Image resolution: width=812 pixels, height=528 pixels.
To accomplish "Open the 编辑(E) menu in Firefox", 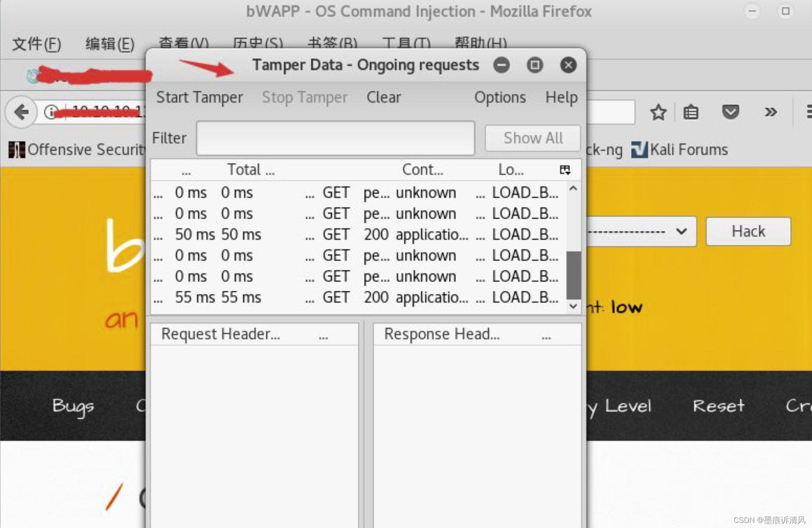I will click(x=110, y=44).
